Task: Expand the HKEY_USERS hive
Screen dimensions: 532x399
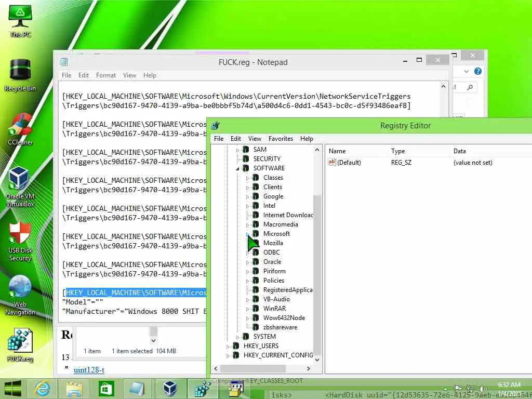Action: [x=228, y=347]
